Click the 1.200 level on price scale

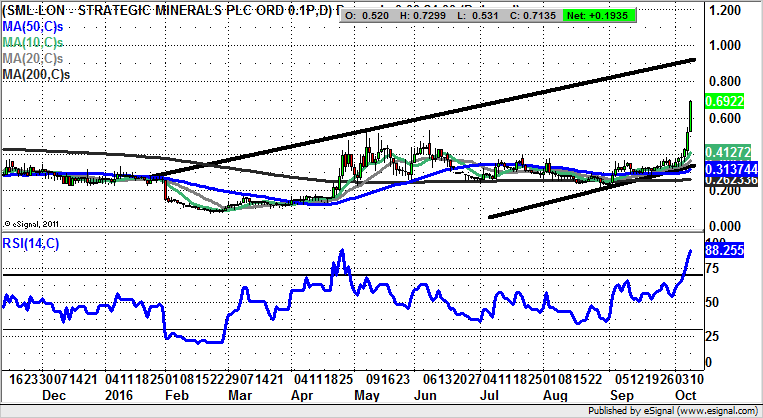click(x=725, y=10)
